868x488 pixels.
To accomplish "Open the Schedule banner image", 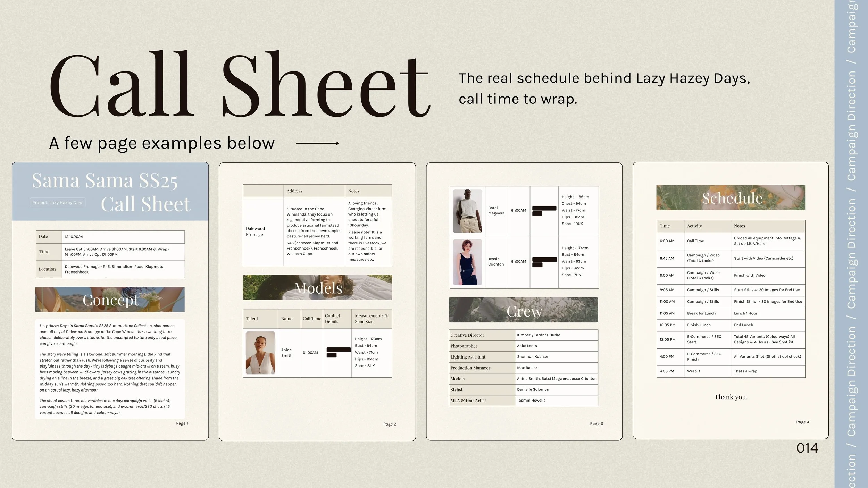I will (731, 197).
